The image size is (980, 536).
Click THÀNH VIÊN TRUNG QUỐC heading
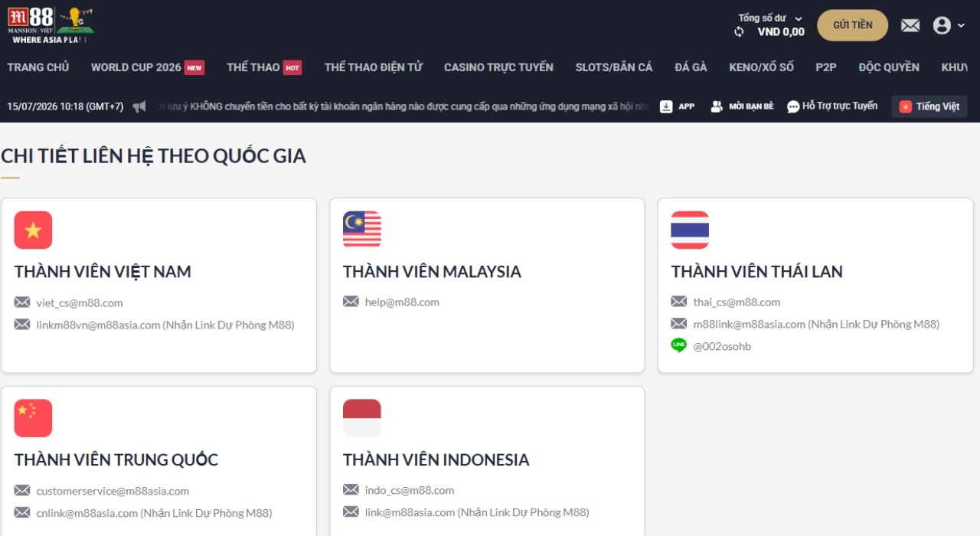(116, 460)
